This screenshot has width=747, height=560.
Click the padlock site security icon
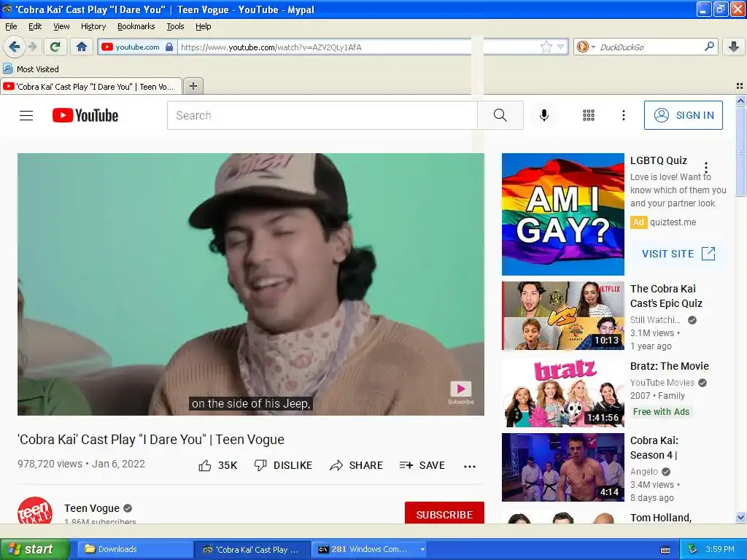pyautogui.click(x=169, y=47)
